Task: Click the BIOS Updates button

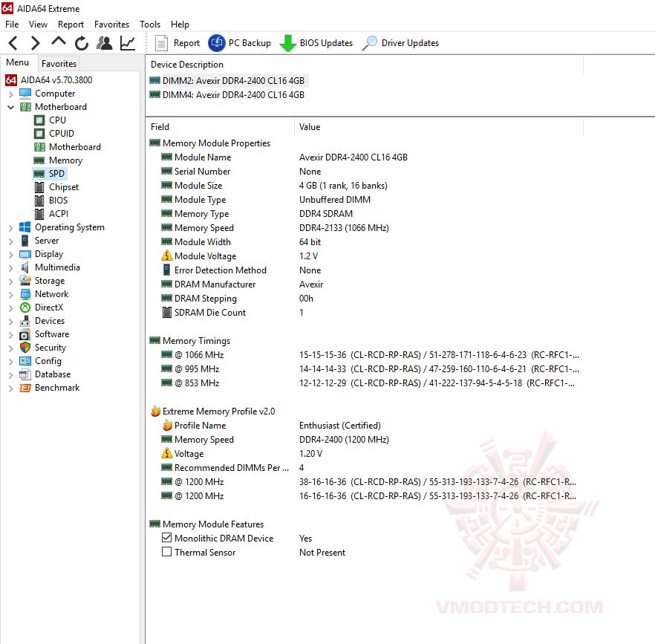Action: click(316, 43)
